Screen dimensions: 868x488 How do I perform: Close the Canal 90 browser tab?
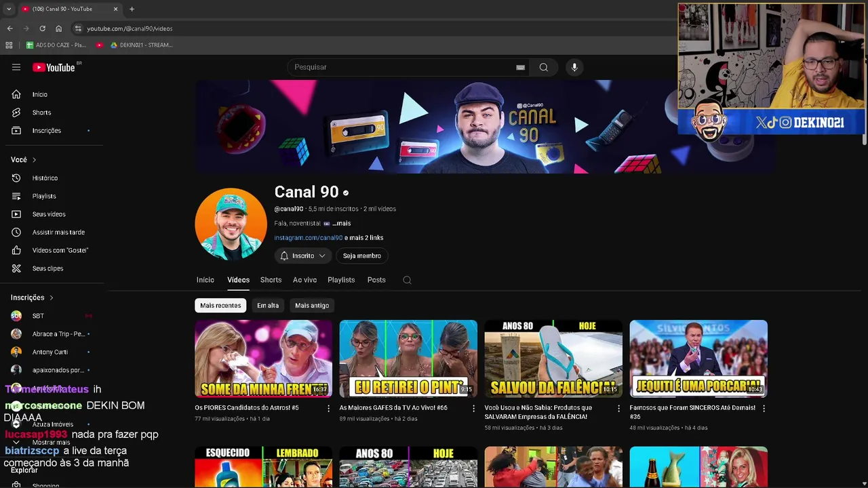115,9
